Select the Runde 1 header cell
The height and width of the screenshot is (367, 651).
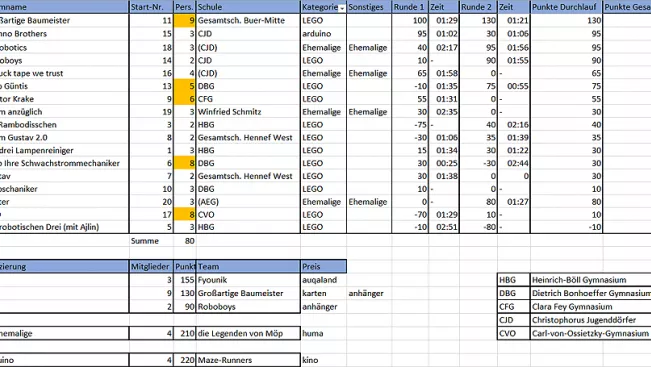coord(410,7)
